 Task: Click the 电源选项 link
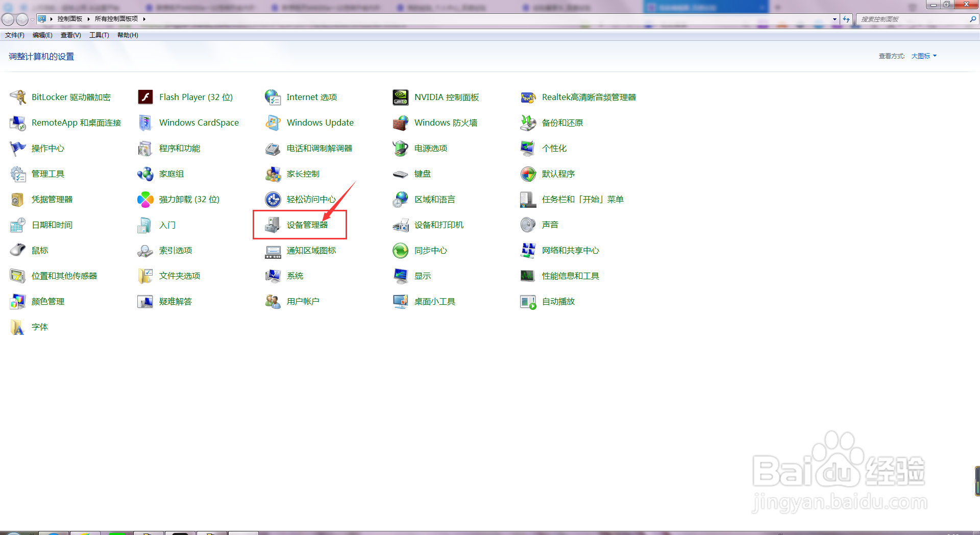431,149
